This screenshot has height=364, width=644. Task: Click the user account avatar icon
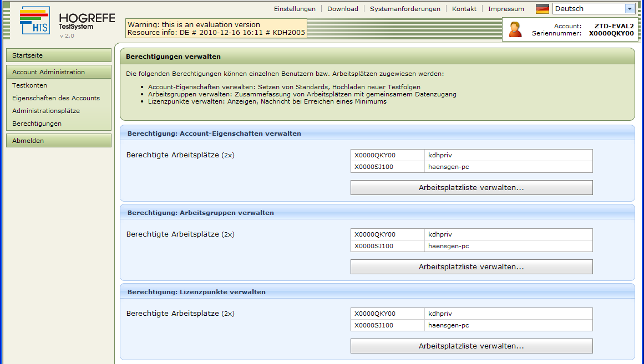click(x=515, y=29)
